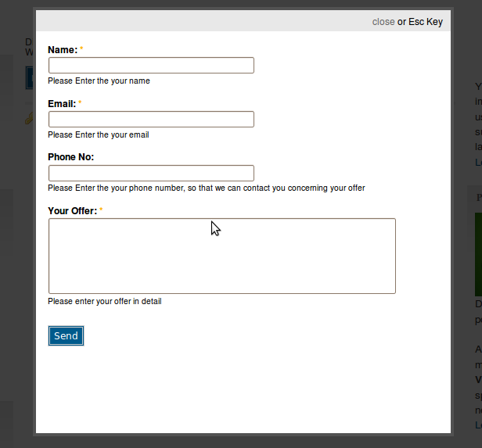Click the dimmed yellow icon at left edge

coord(30,118)
